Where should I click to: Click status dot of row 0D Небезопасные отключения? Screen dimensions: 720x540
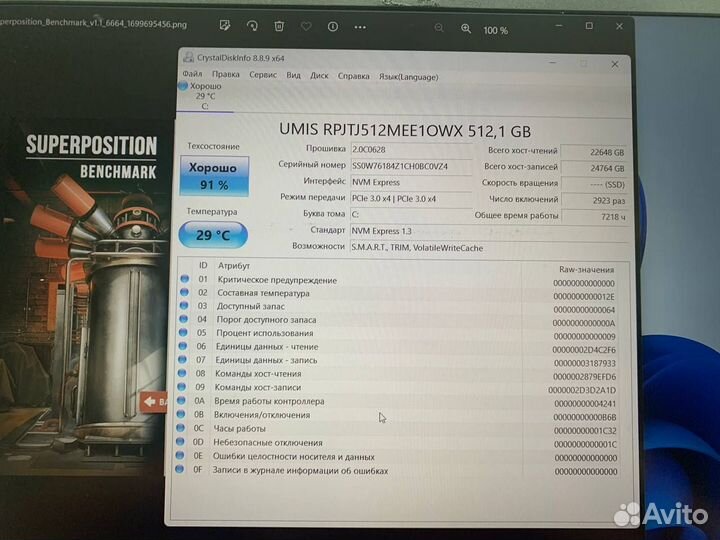coord(180,441)
